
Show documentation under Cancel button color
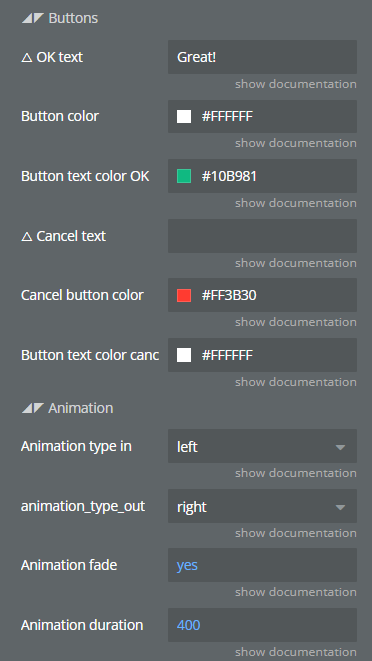(296, 322)
